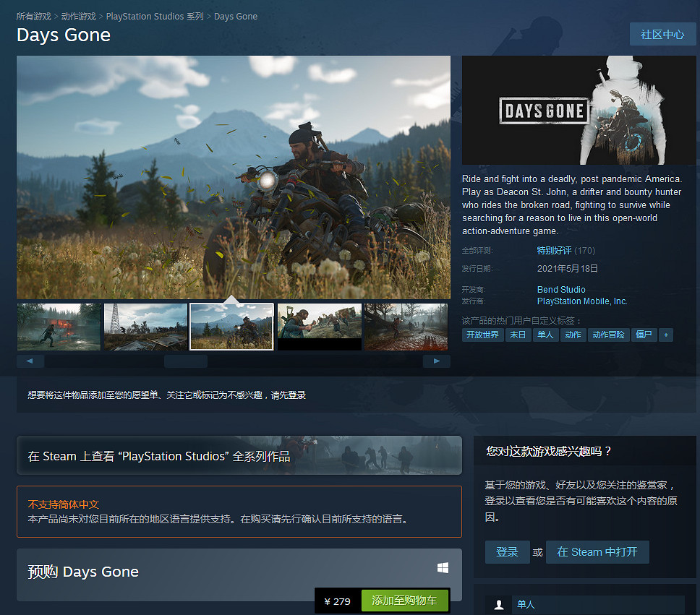
Task: Go to 所有游戏 via the breadcrumb
Action: click(33, 16)
